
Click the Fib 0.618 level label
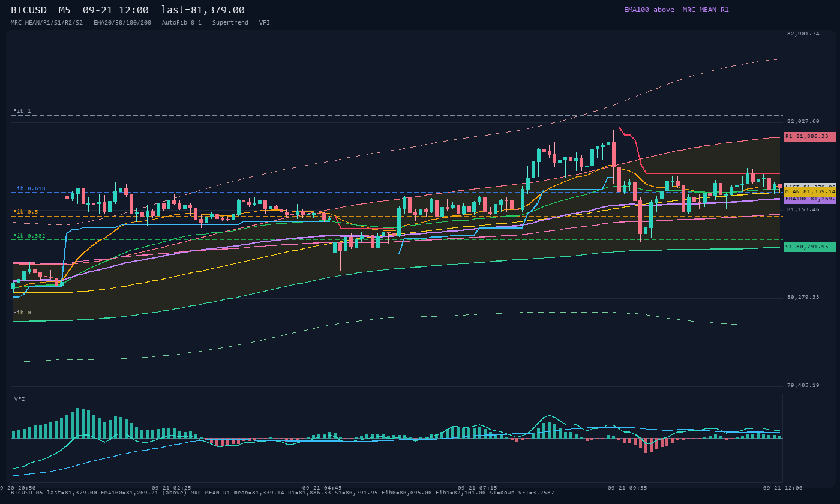[x=29, y=188]
